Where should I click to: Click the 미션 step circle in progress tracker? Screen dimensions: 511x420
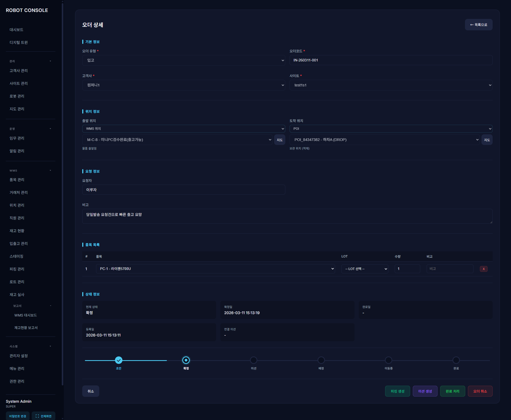point(254,360)
